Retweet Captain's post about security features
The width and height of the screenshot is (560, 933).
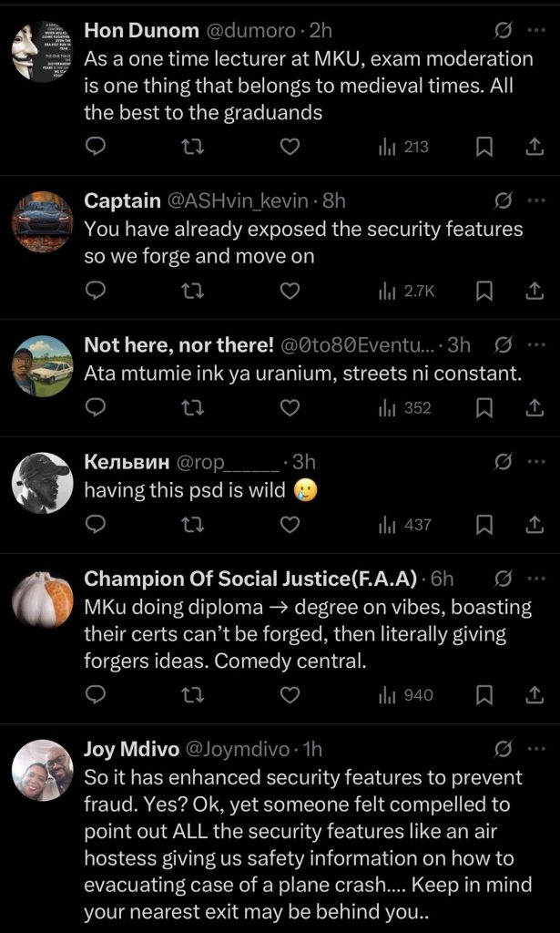pos(193,291)
